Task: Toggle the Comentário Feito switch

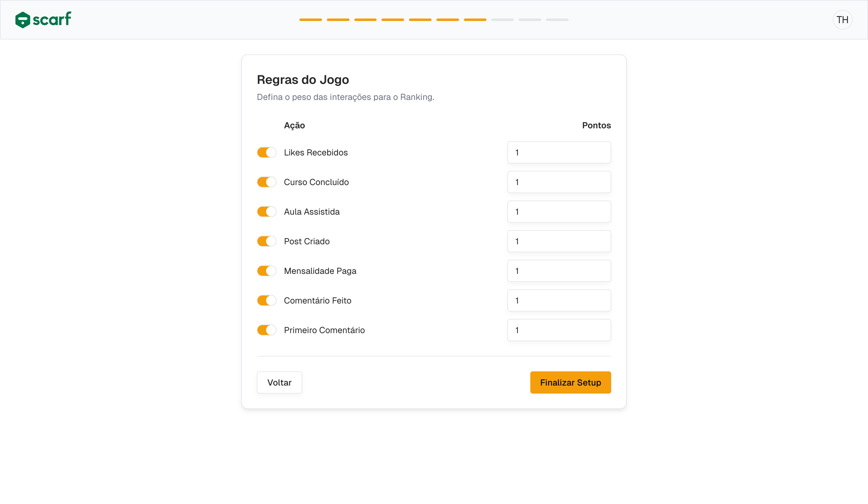Action: (x=267, y=300)
